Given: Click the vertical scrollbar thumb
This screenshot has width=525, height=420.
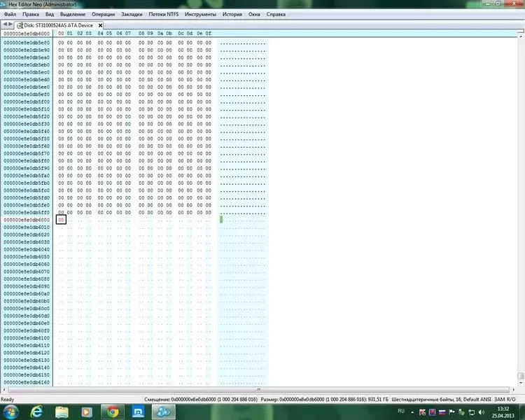Looking at the screenshot, I should 521,376.
